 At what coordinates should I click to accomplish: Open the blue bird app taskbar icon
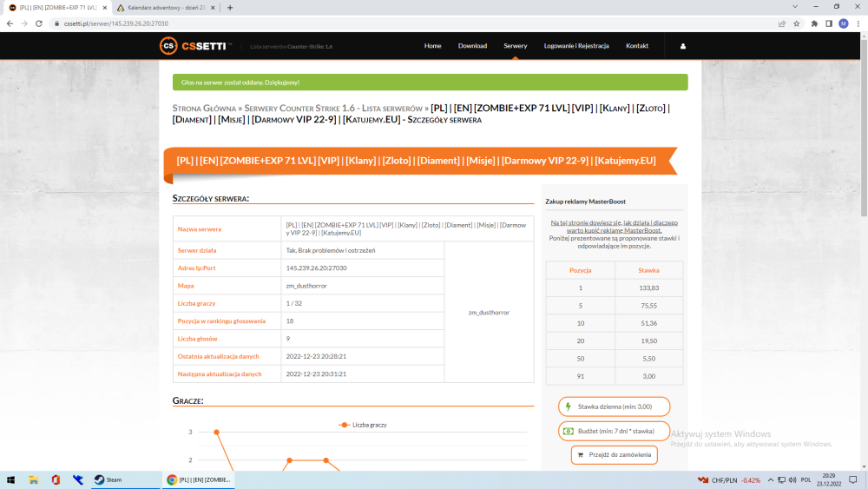77,479
